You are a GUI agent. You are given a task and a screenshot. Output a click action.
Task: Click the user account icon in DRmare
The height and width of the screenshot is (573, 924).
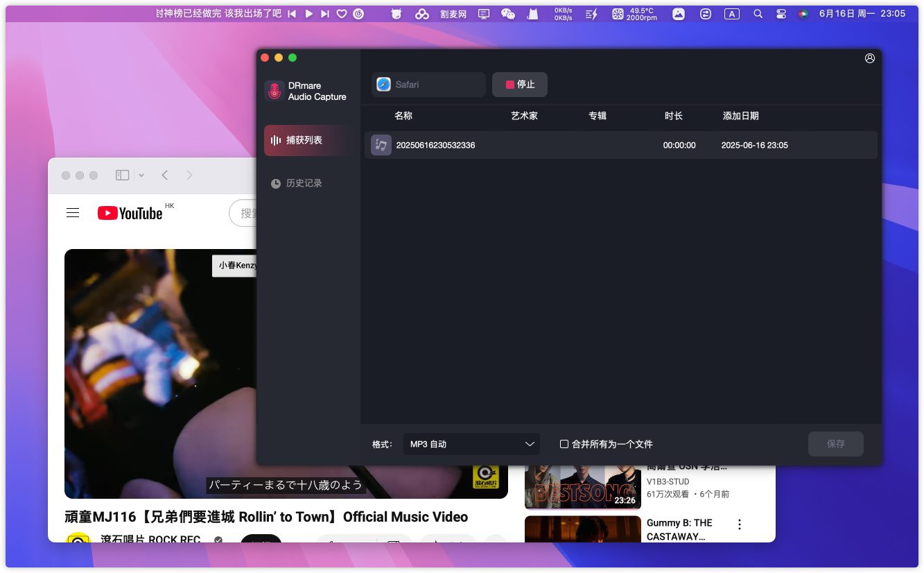pyautogui.click(x=869, y=58)
